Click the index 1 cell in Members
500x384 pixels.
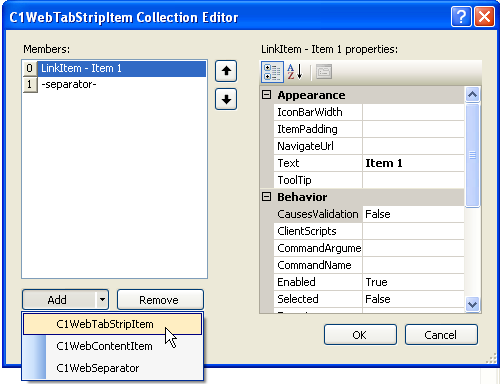click(x=30, y=84)
